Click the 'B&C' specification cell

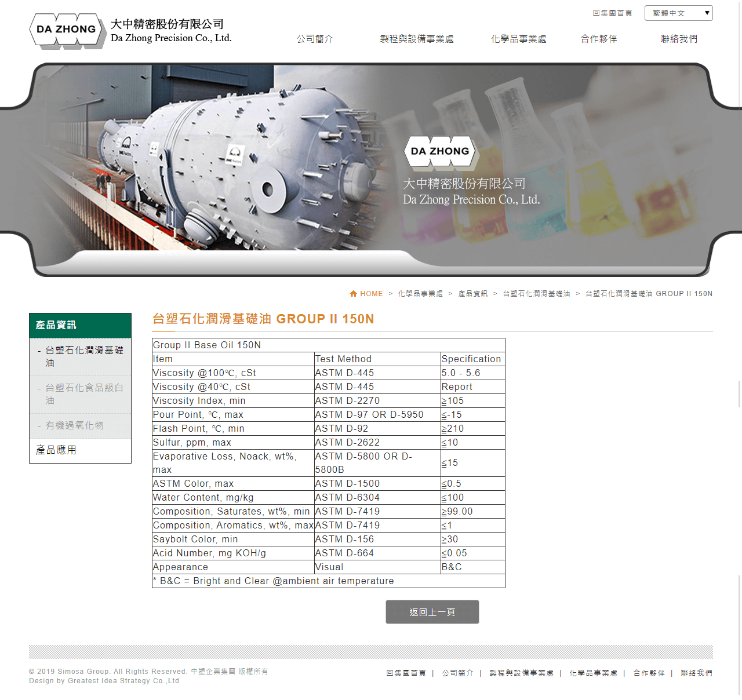[473, 567]
